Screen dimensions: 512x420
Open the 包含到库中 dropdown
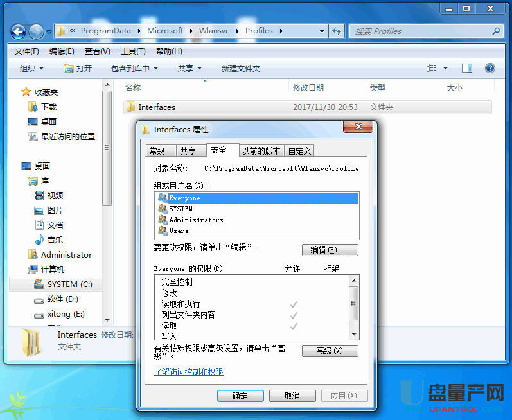tap(134, 68)
